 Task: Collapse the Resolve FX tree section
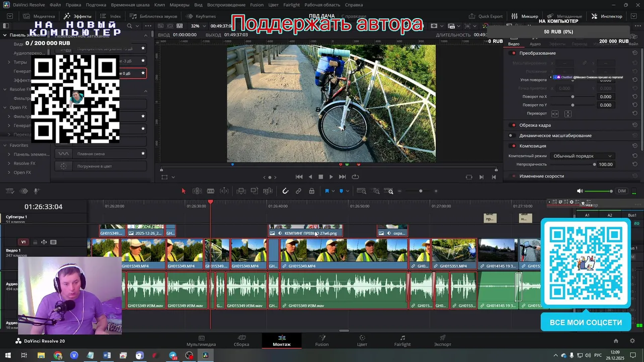[5, 89]
